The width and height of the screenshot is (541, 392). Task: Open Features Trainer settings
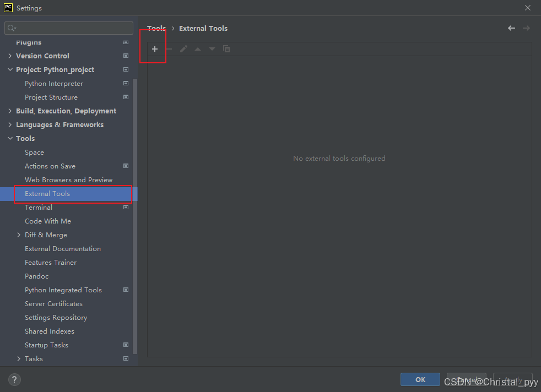tap(51, 263)
